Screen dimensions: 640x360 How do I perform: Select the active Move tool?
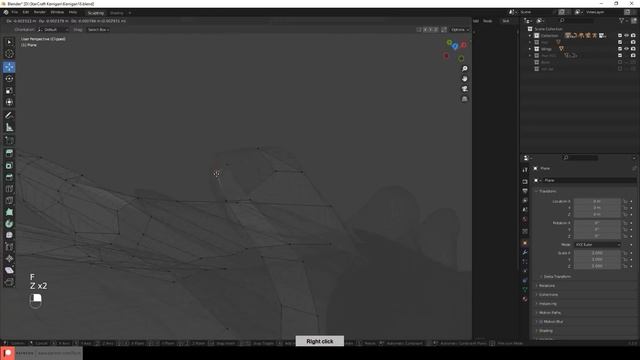pyautogui.click(x=9, y=67)
